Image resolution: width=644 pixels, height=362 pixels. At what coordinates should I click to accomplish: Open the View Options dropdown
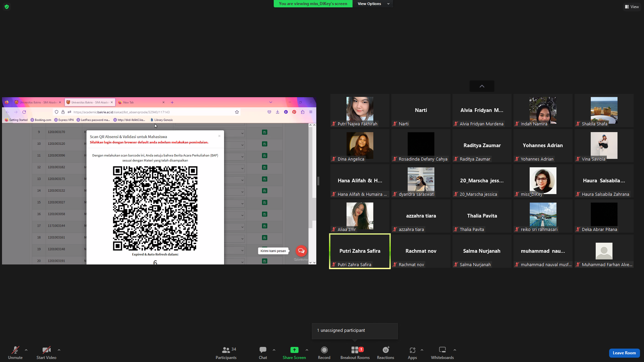click(x=373, y=4)
